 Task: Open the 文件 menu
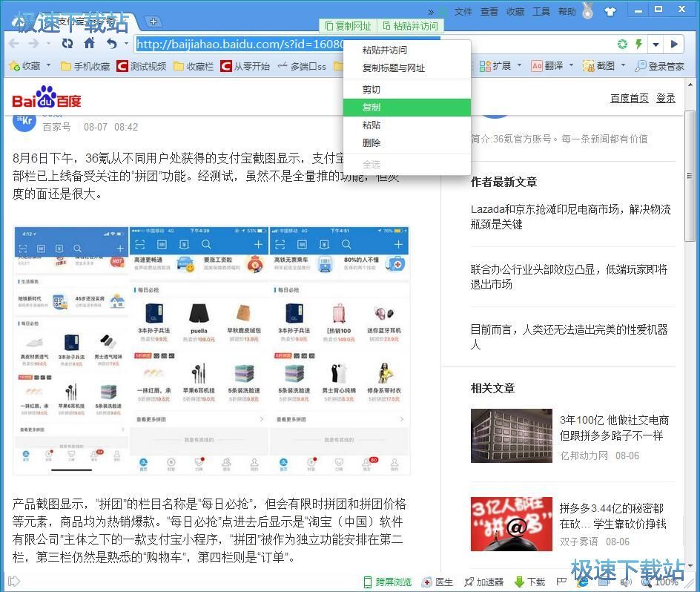tap(463, 12)
